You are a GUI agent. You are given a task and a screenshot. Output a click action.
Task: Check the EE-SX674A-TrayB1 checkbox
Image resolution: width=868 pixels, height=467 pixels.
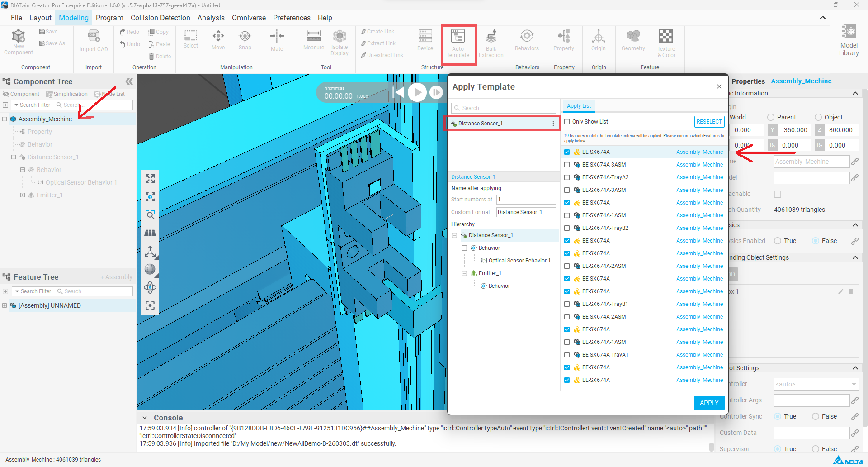point(567,304)
